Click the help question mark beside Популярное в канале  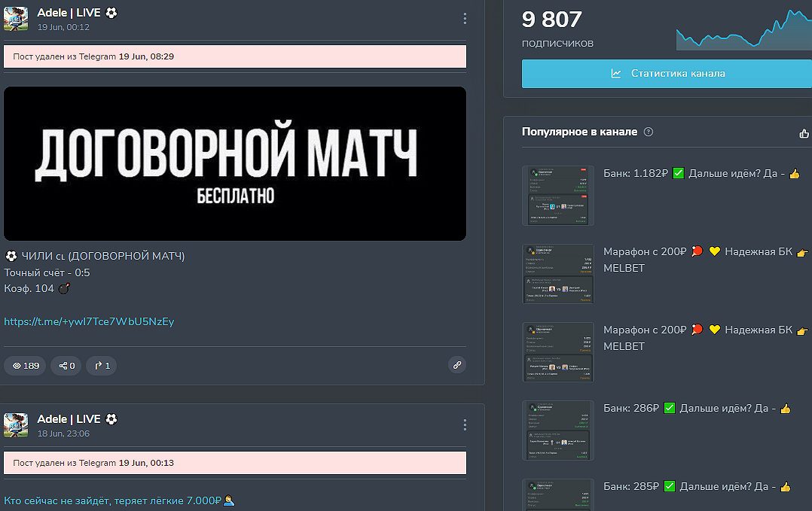tap(649, 132)
